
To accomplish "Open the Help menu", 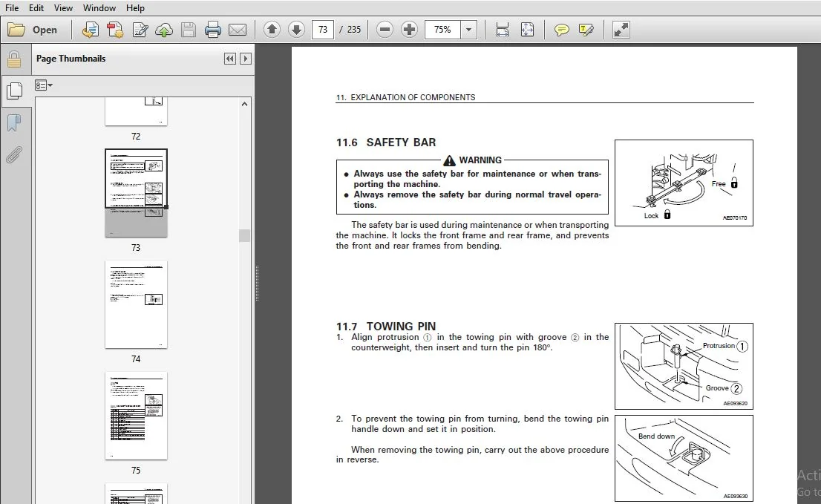I will pos(135,8).
